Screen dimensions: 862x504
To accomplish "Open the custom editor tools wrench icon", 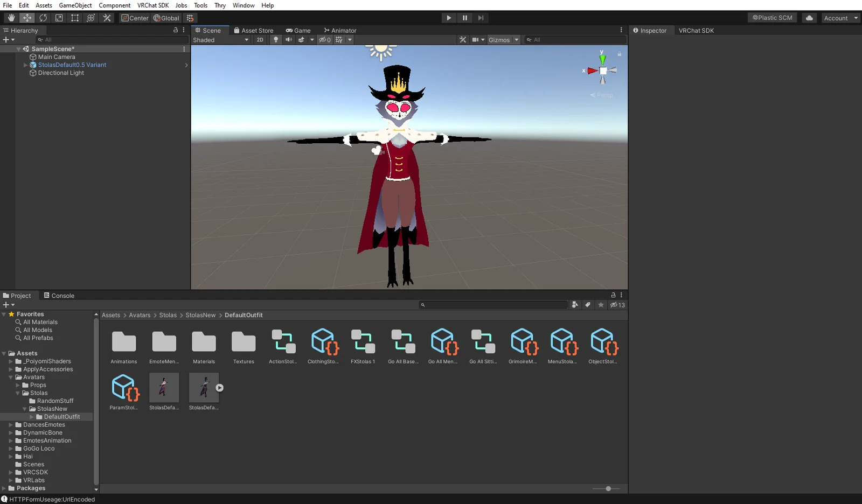I will coord(106,18).
